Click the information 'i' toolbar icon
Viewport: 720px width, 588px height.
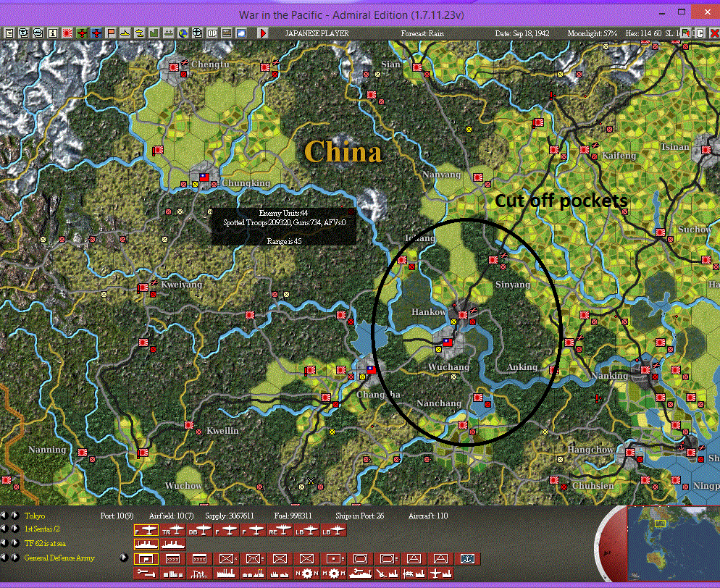[53, 33]
